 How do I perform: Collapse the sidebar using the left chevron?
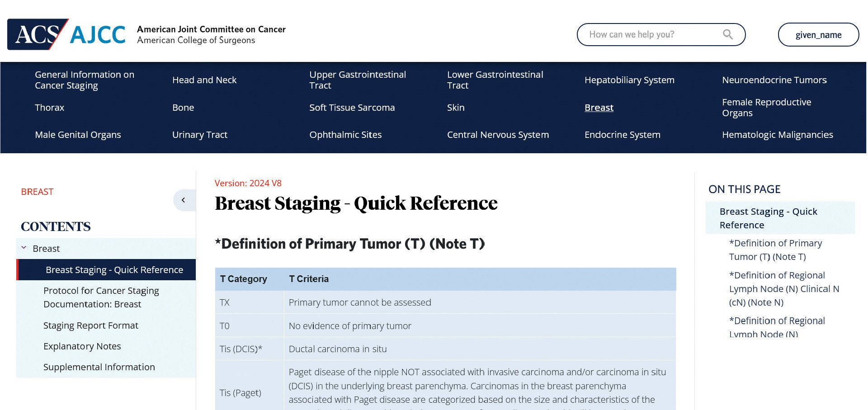click(184, 200)
